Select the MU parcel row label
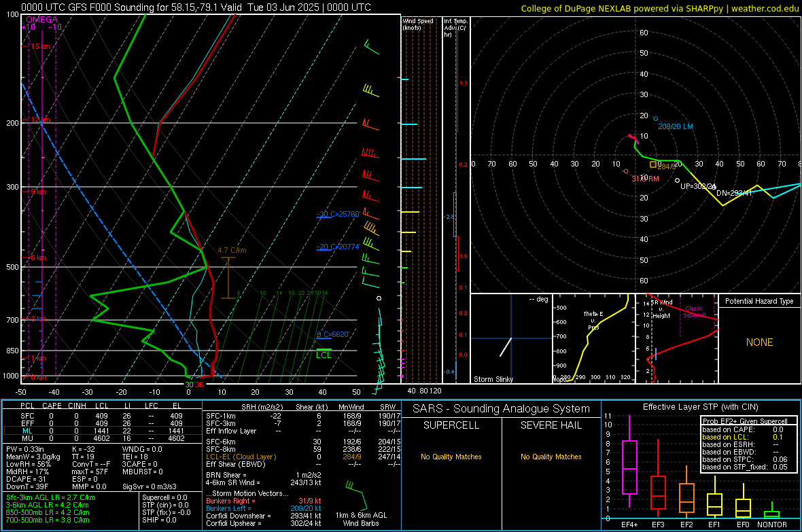The height and width of the screenshot is (532, 802). click(27, 438)
